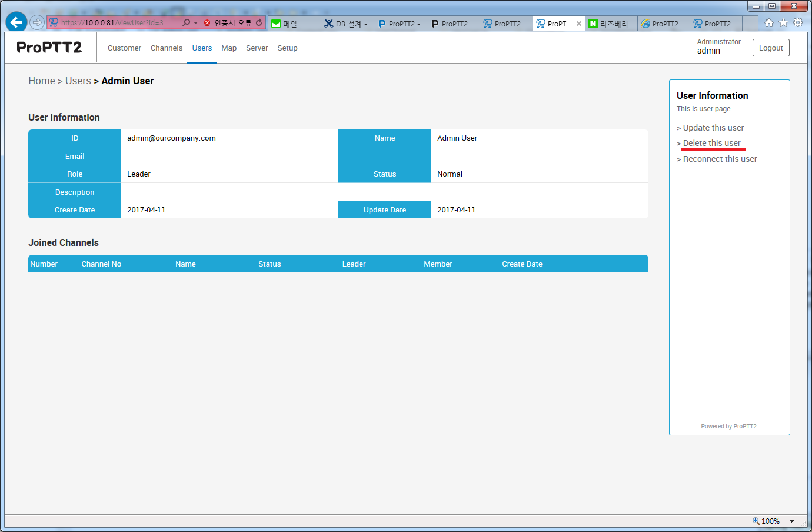Open the browser home page icon
Screen dimensions: 812x532
coord(768,23)
